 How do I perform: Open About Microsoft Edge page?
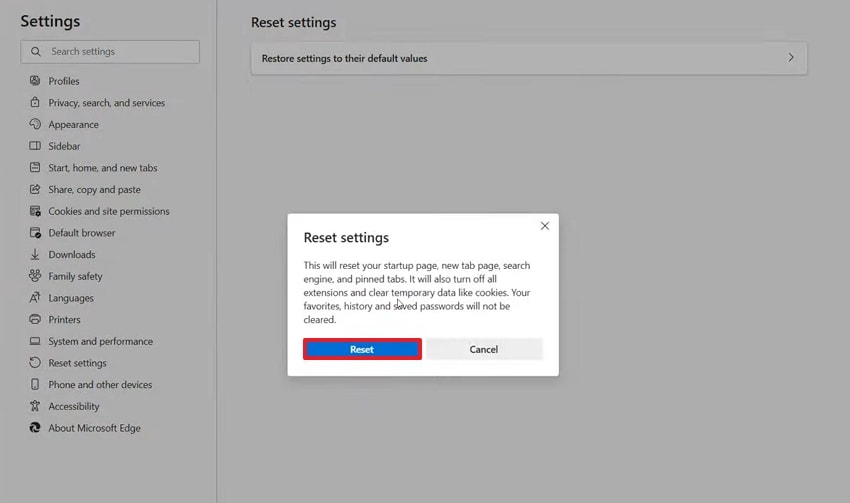(x=94, y=428)
